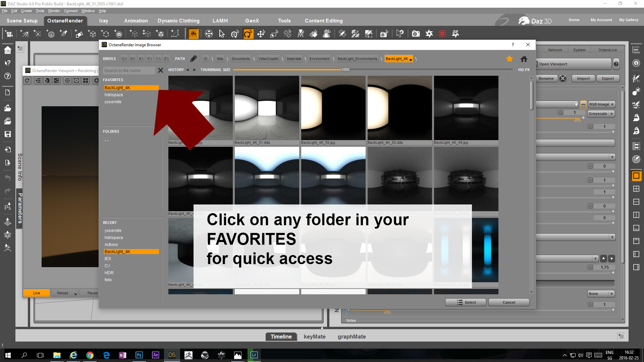
Task: Open IES in the Recent list
Action: (108, 259)
